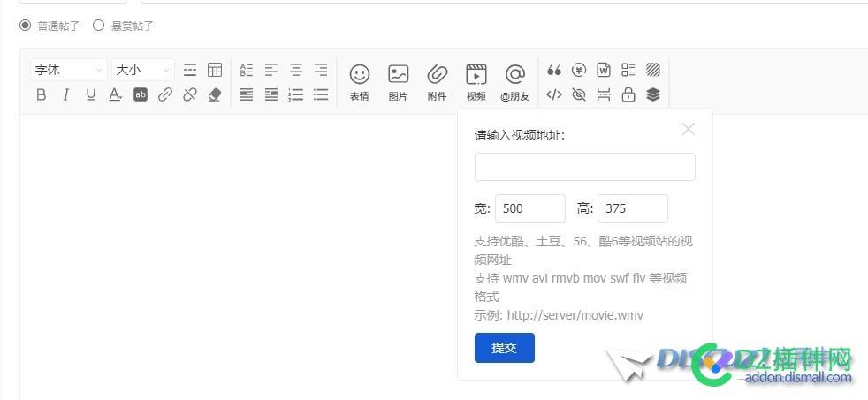868x400 pixels.
Task: Toggle italic formatting
Action: pyautogui.click(x=66, y=94)
